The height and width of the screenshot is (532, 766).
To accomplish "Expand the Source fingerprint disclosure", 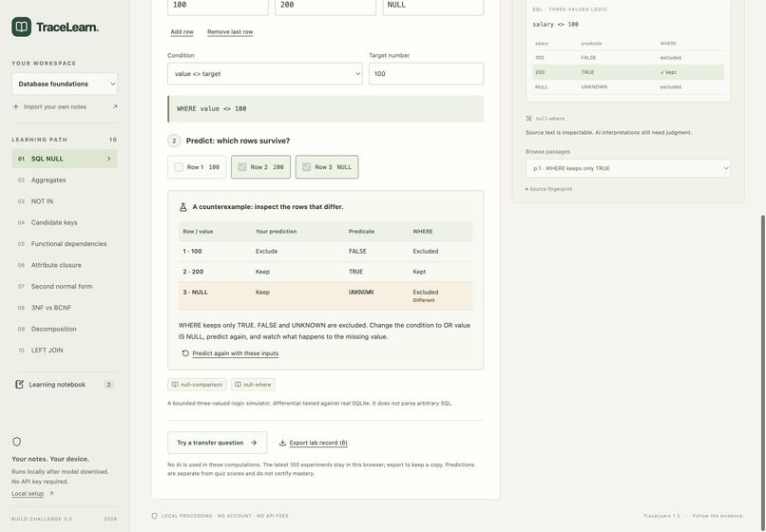I will point(549,189).
